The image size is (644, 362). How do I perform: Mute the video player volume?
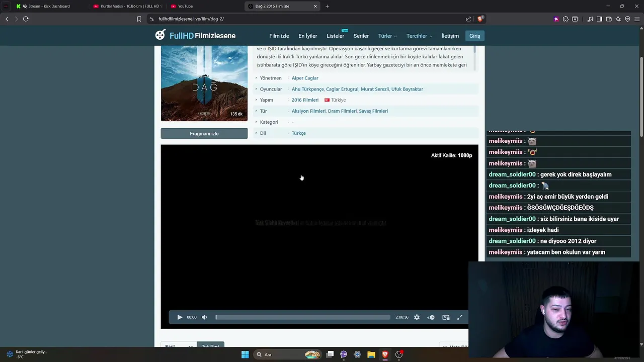(204, 317)
